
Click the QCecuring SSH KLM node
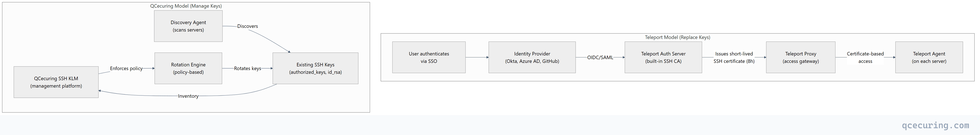56,82
